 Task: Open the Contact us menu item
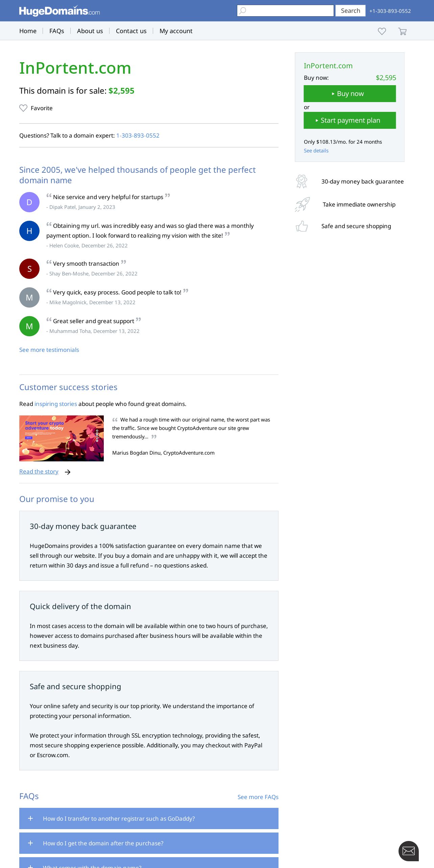(131, 31)
